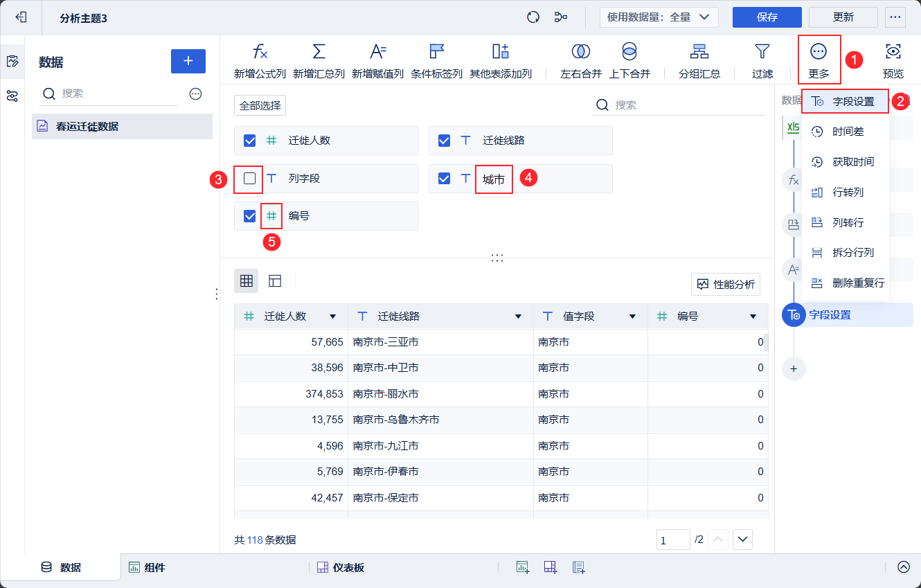Open the 使用数据量: 全量 dropdown
The width and height of the screenshot is (921, 588).
point(659,17)
